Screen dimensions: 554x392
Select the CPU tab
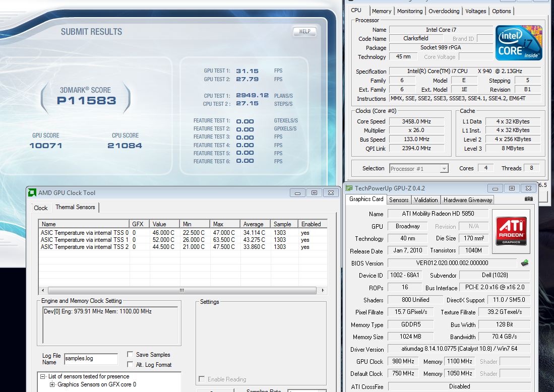coord(356,10)
